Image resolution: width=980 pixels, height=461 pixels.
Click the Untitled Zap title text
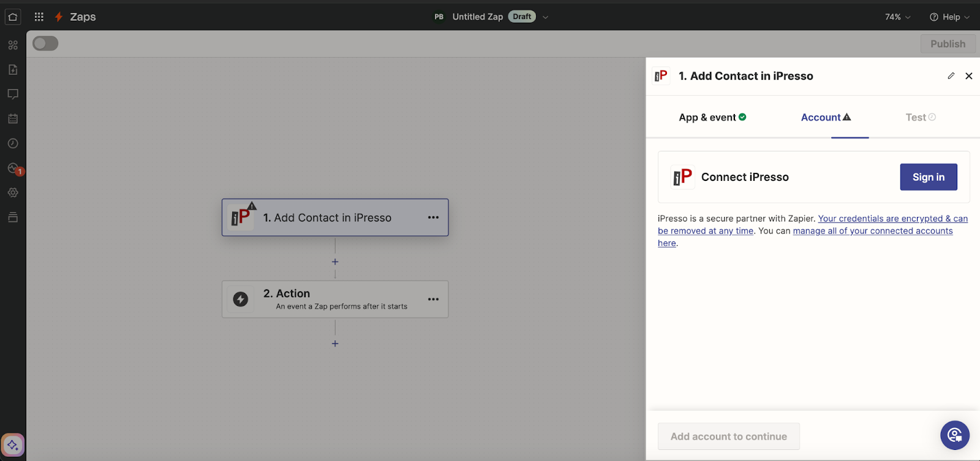point(478,17)
